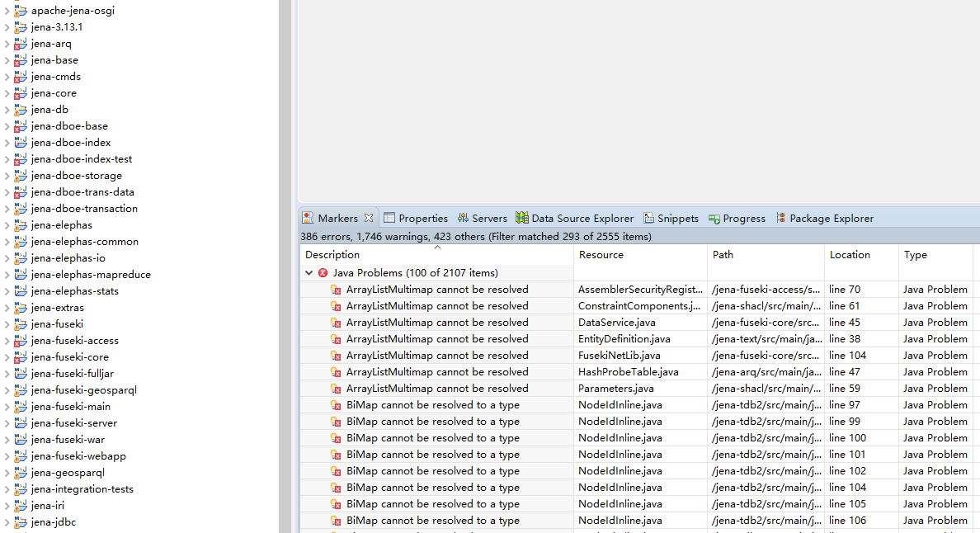The width and height of the screenshot is (980, 533).
Task: Switch to the Snippets tab
Action: [671, 218]
